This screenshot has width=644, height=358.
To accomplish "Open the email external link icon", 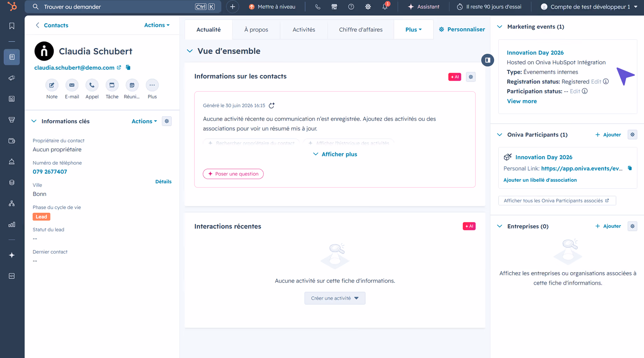I will tap(119, 67).
